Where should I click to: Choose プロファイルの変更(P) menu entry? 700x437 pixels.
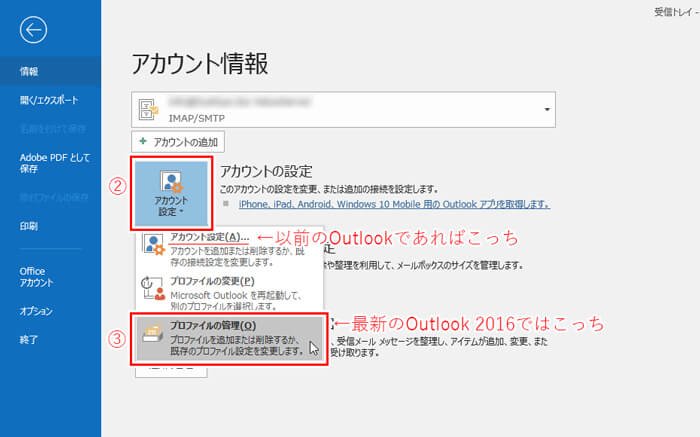pyautogui.click(x=229, y=293)
